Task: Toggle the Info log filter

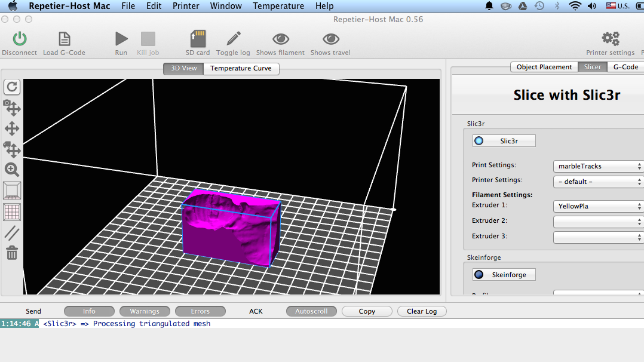Action: pyautogui.click(x=89, y=311)
